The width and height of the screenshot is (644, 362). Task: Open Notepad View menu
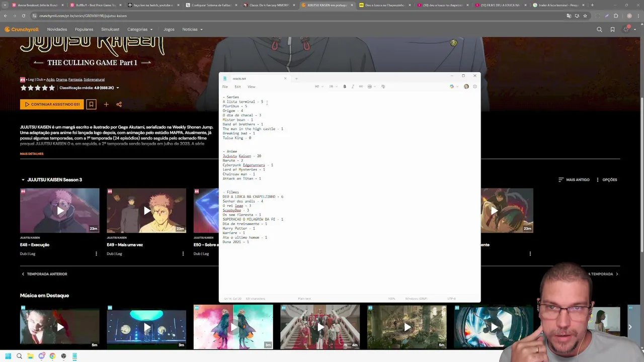tap(251, 86)
